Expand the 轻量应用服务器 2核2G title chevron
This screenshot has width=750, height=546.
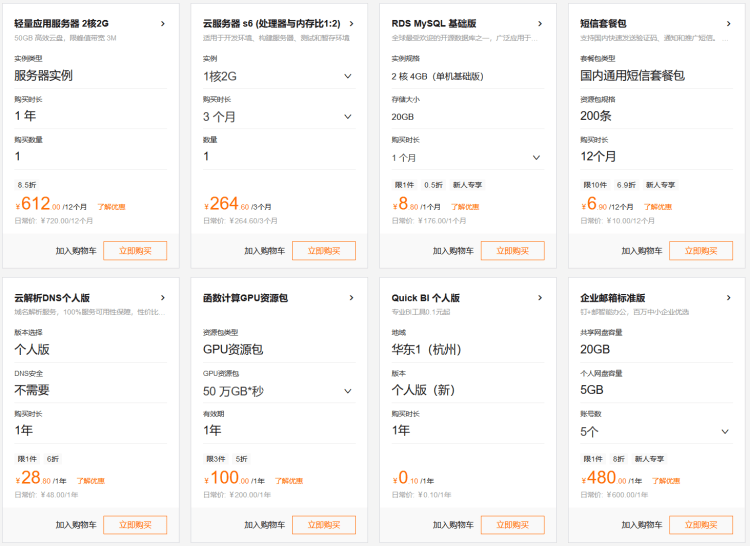(162, 22)
